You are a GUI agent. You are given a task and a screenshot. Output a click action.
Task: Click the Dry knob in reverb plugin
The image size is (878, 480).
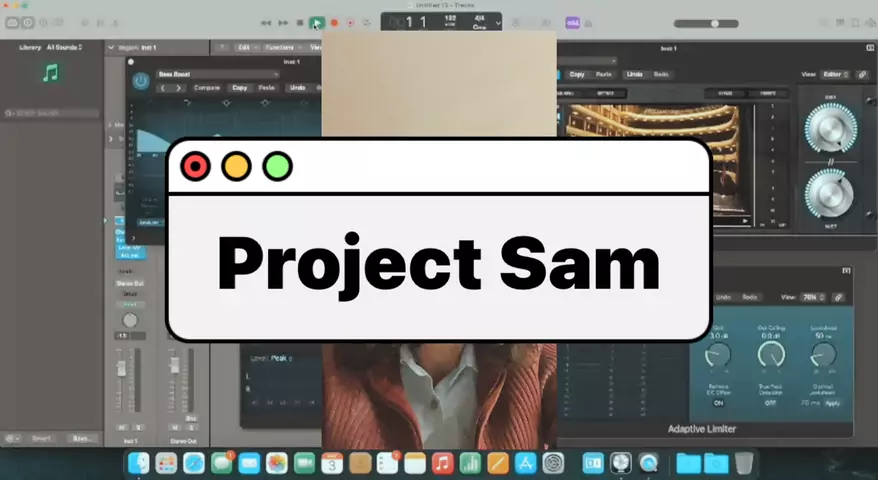[830, 128]
